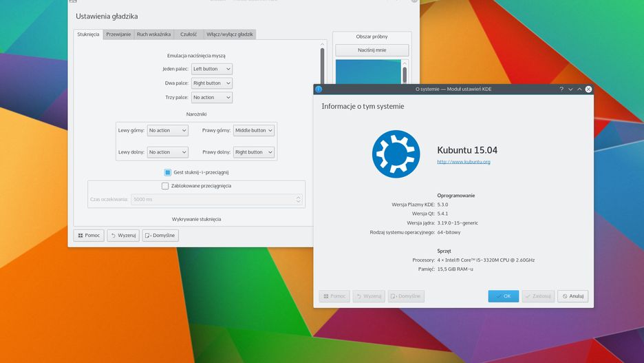
Task: Click the Intel Core i5-3320M processor text
Action: coord(486,260)
